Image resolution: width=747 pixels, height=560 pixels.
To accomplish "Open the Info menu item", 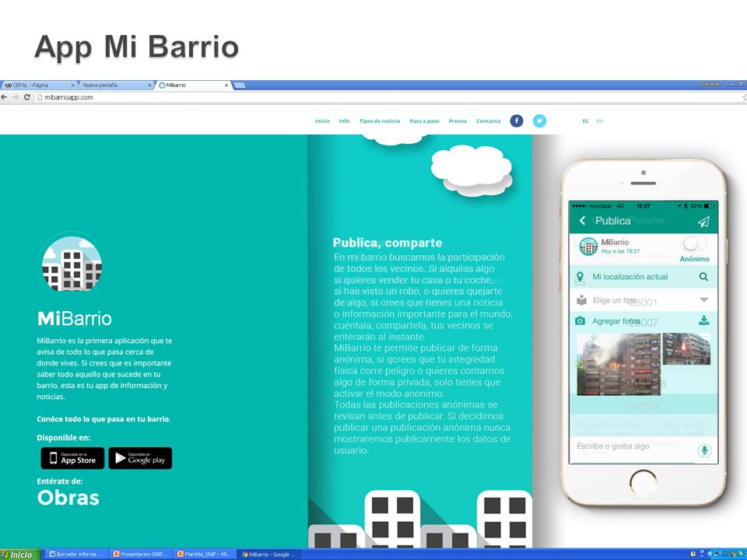I will pos(345,121).
